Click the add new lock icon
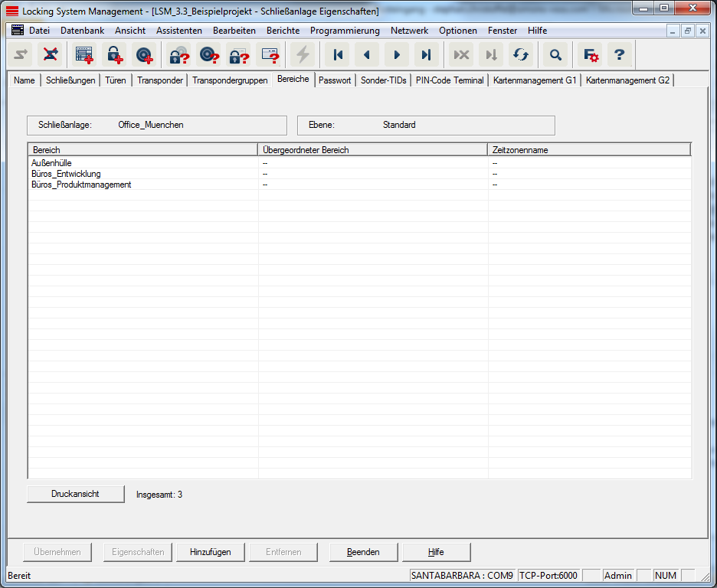This screenshot has height=588, width=717. click(114, 55)
